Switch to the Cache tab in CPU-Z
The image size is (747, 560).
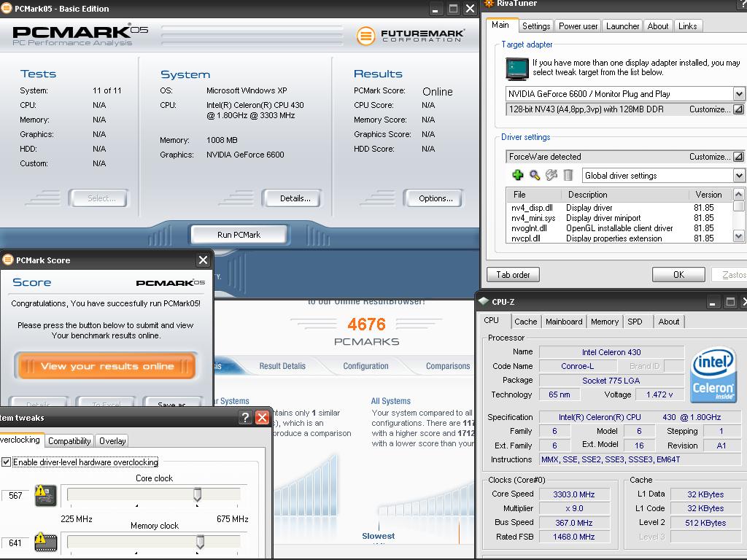coord(525,322)
